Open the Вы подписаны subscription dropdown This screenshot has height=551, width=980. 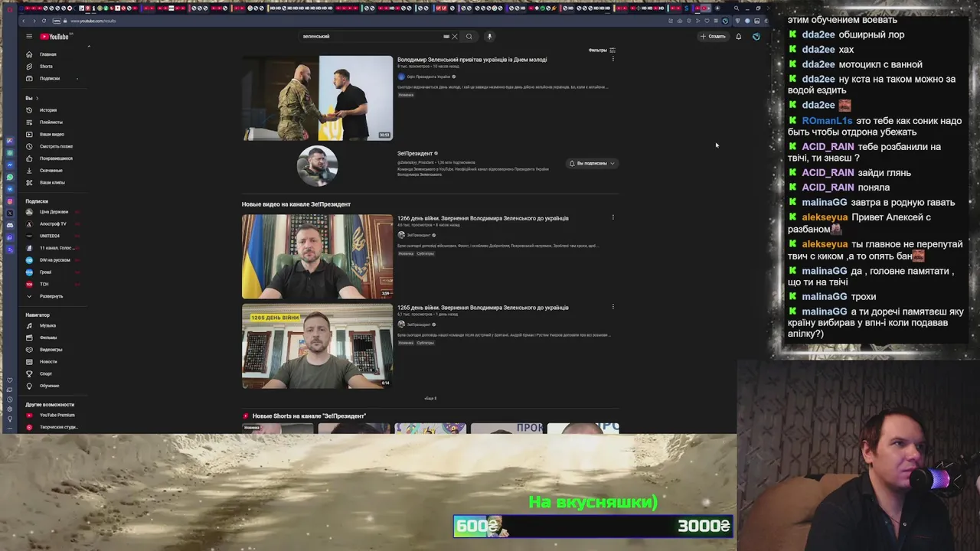pos(592,163)
